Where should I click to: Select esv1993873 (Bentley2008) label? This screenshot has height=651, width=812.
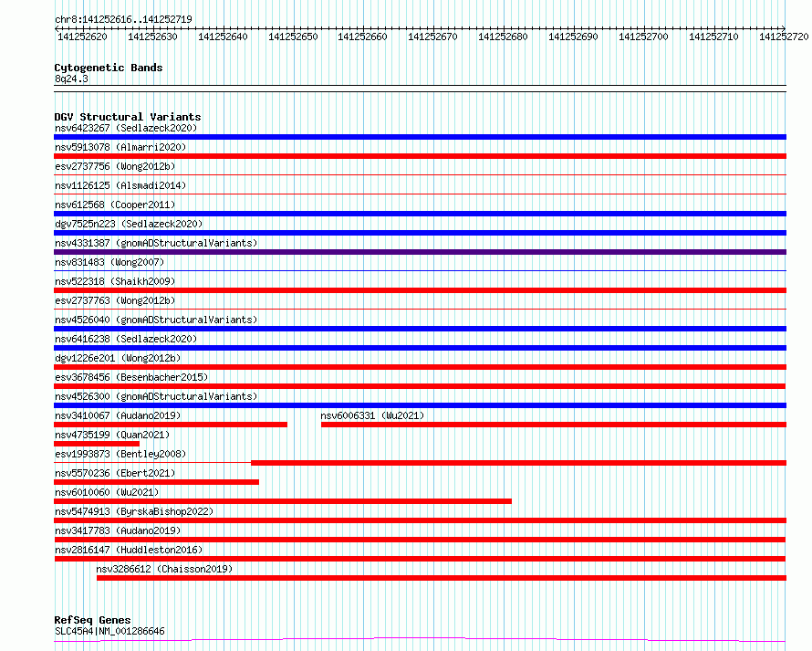point(120,454)
